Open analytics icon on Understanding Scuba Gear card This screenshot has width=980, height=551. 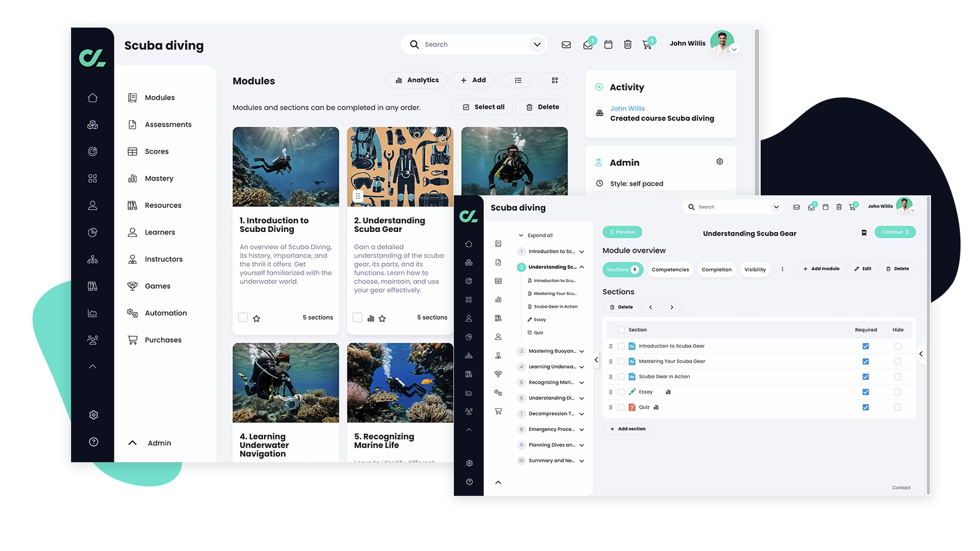[x=371, y=318]
